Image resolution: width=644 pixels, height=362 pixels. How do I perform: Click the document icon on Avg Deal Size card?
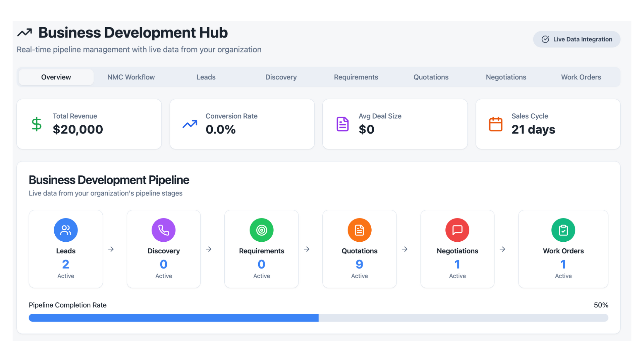(342, 124)
